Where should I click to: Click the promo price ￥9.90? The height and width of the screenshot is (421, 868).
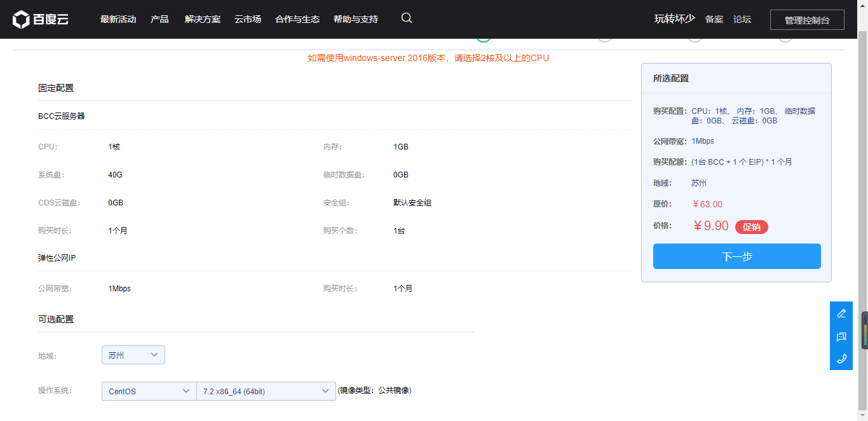(710, 226)
